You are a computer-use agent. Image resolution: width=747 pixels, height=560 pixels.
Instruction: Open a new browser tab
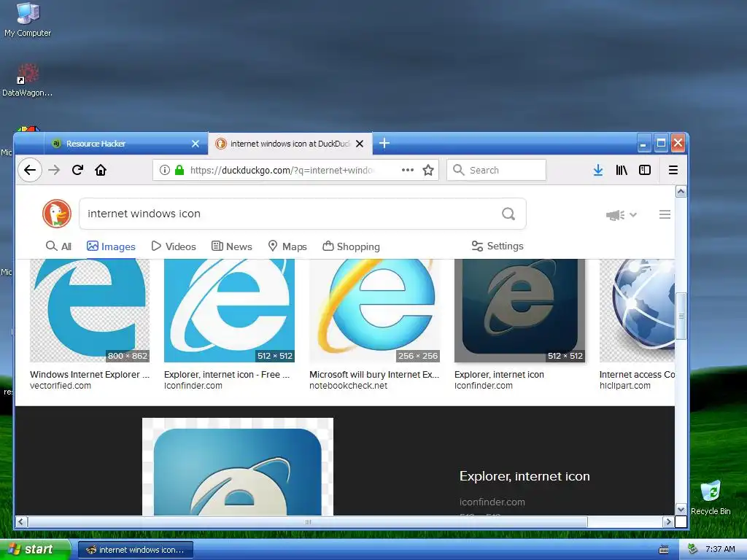pos(384,143)
